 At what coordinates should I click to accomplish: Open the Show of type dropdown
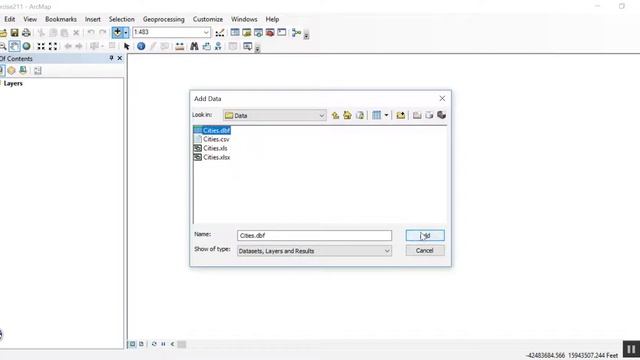click(x=314, y=251)
